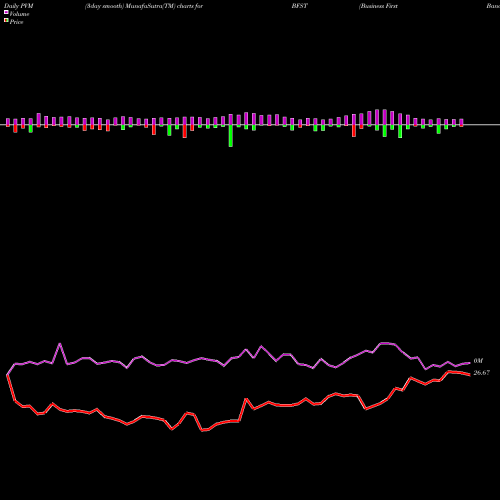Click the spike peak on magenta volume line
This screenshot has width=500, height=500.
[x=60, y=344]
